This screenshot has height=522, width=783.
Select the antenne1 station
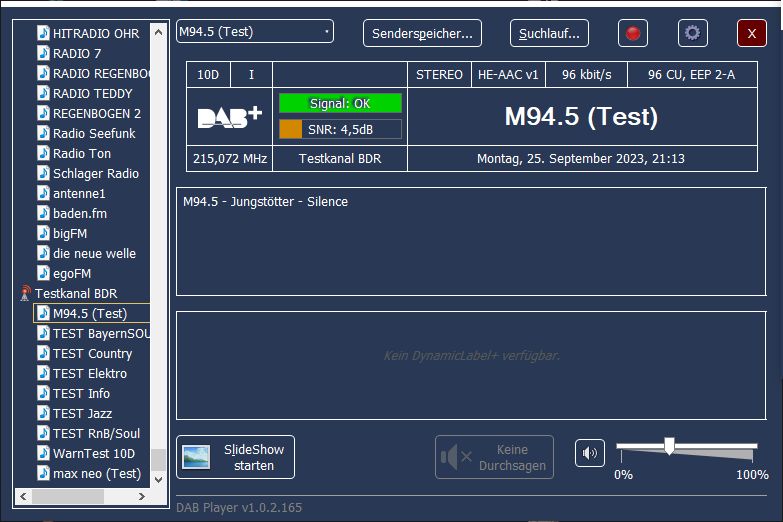(x=79, y=193)
